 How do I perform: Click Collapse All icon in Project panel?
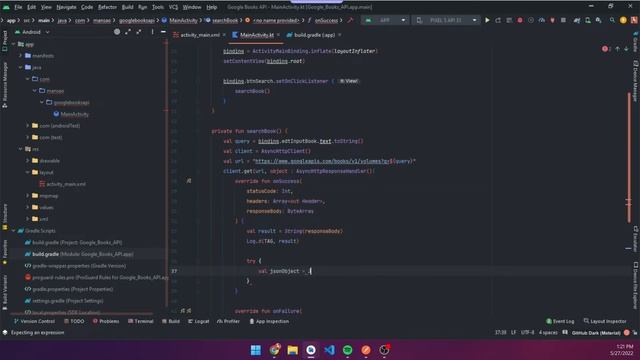pyautogui.click(x=139, y=32)
